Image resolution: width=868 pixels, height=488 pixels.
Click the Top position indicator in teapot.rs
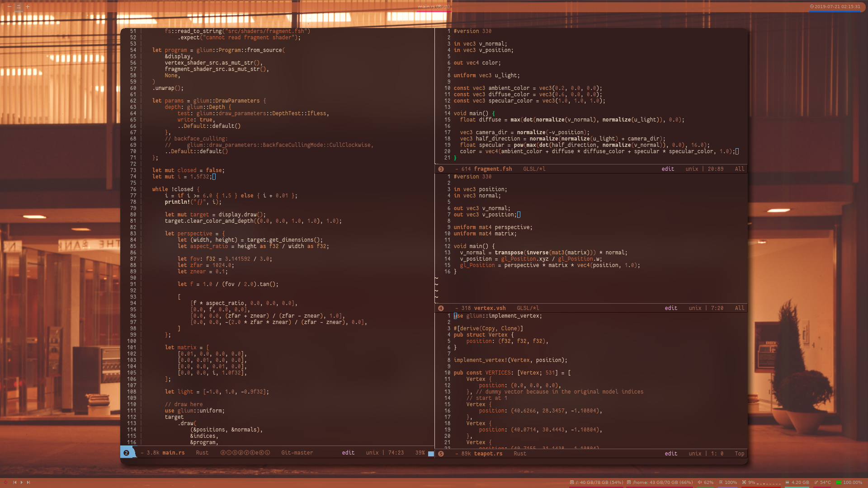click(x=739, y=454)
